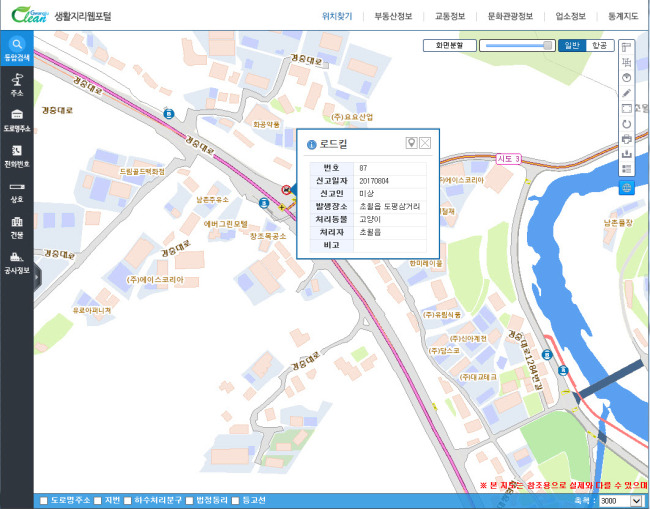Enable the 등고선 checkbox

235,501
